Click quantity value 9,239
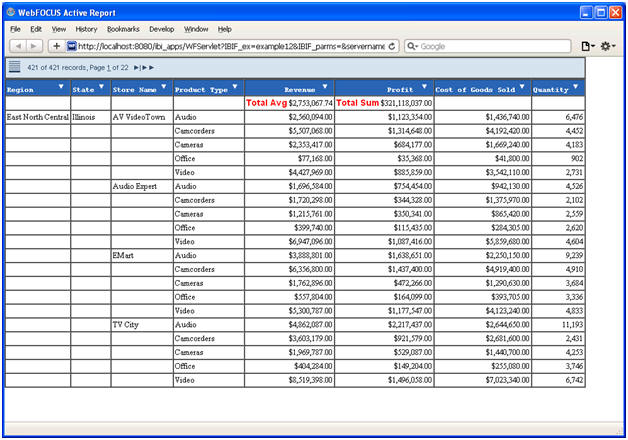Screen dimensions: 628x440 [574, 255]
